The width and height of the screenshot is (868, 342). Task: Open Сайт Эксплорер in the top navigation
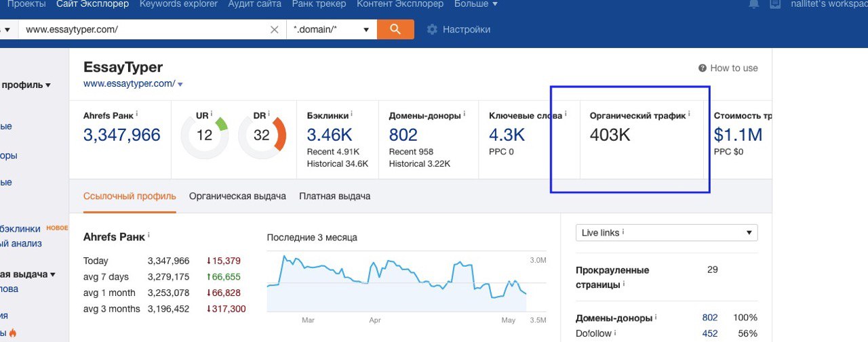coord(92,4)
